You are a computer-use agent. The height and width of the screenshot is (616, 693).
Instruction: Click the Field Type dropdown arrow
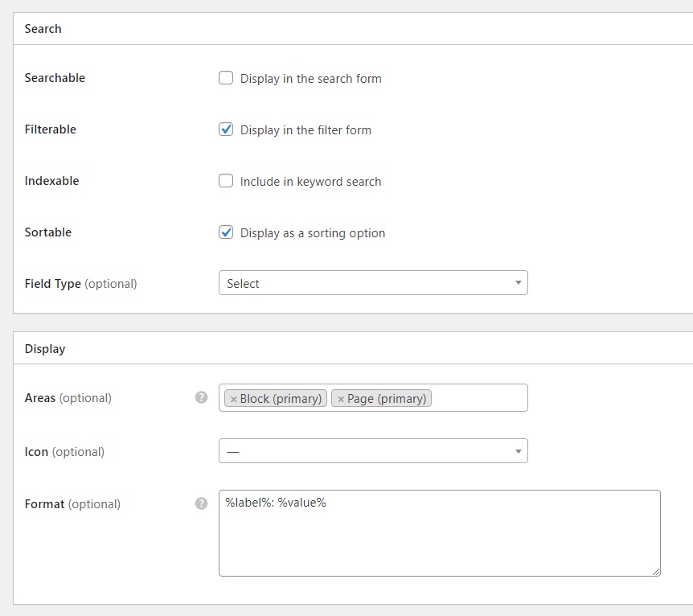point(518,283)
